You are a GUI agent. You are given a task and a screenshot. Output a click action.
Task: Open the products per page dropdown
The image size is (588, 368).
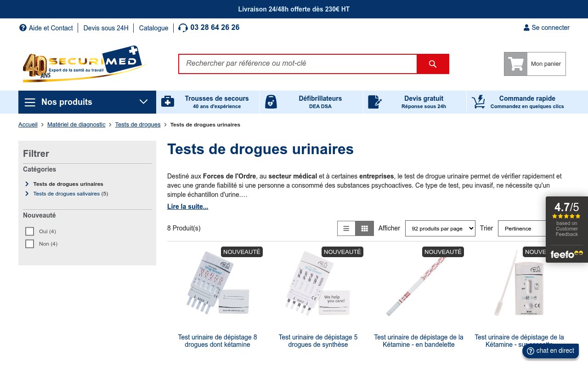pos(440,228)
